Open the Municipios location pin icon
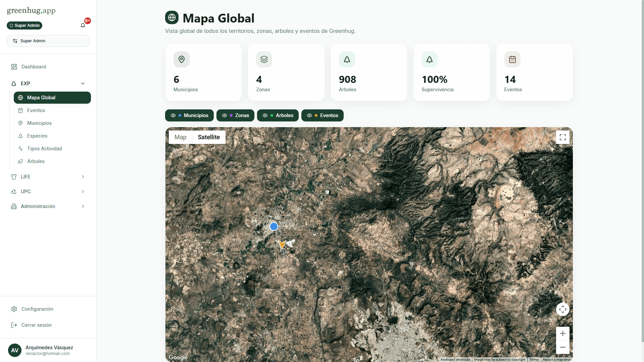644x362 pixels. [x=20, y=123]
